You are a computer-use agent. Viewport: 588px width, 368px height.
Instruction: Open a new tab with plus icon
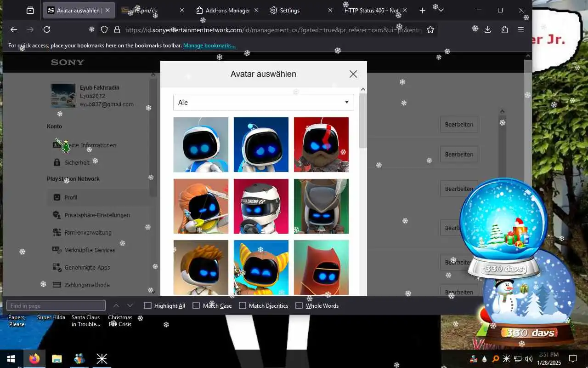(x=423, y=10)
